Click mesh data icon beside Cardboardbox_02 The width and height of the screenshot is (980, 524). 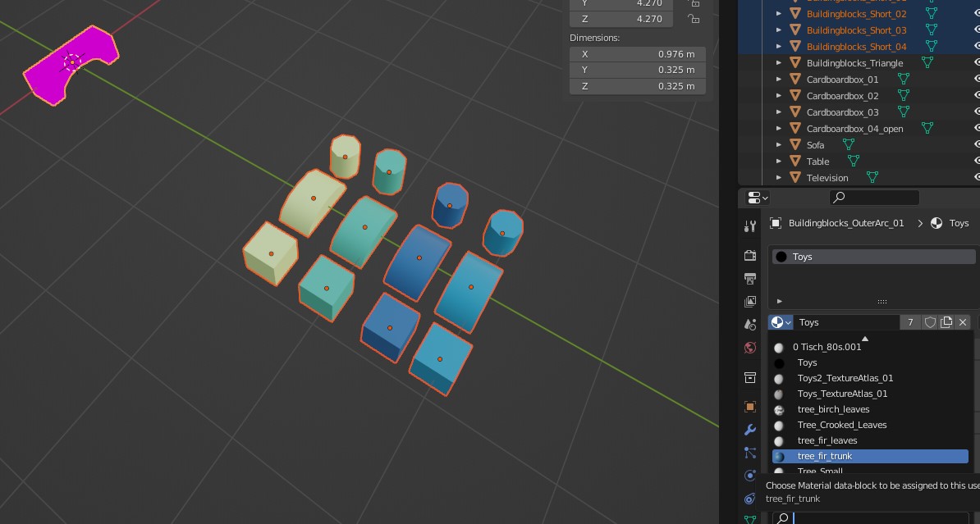(903, 96)
